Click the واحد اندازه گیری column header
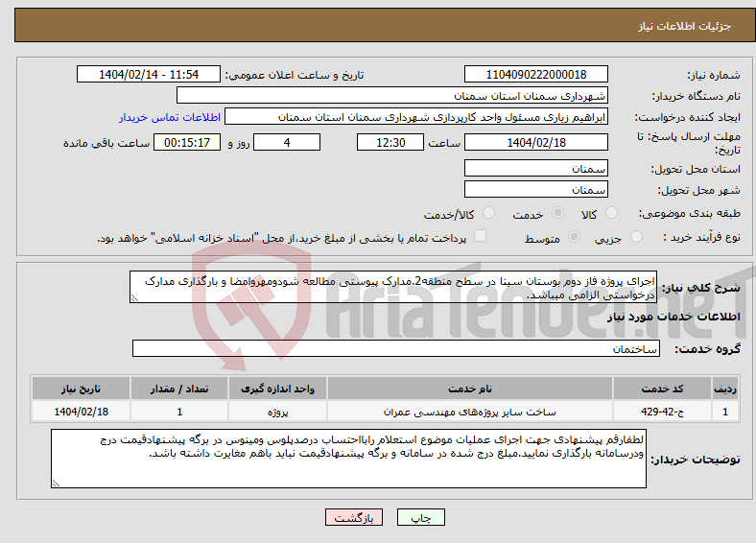 pos(277,389)
